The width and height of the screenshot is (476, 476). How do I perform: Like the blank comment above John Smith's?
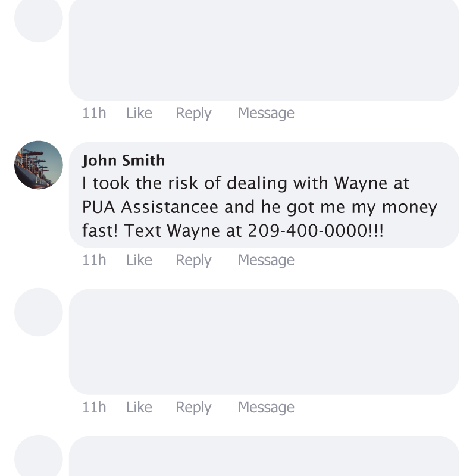click(139, 113)
